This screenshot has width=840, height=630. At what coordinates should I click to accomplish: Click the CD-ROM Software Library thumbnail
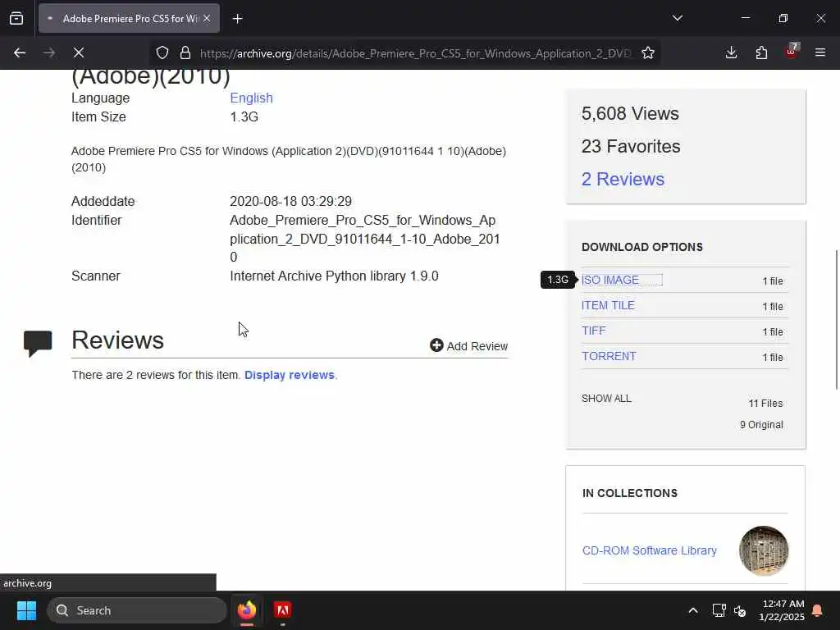[x=764, y=550]
